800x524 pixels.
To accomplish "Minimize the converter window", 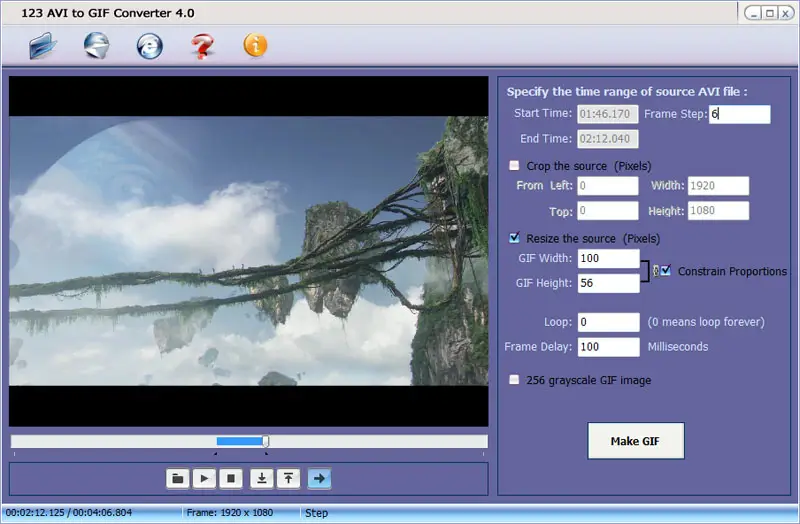I will (x=755, y=13).
